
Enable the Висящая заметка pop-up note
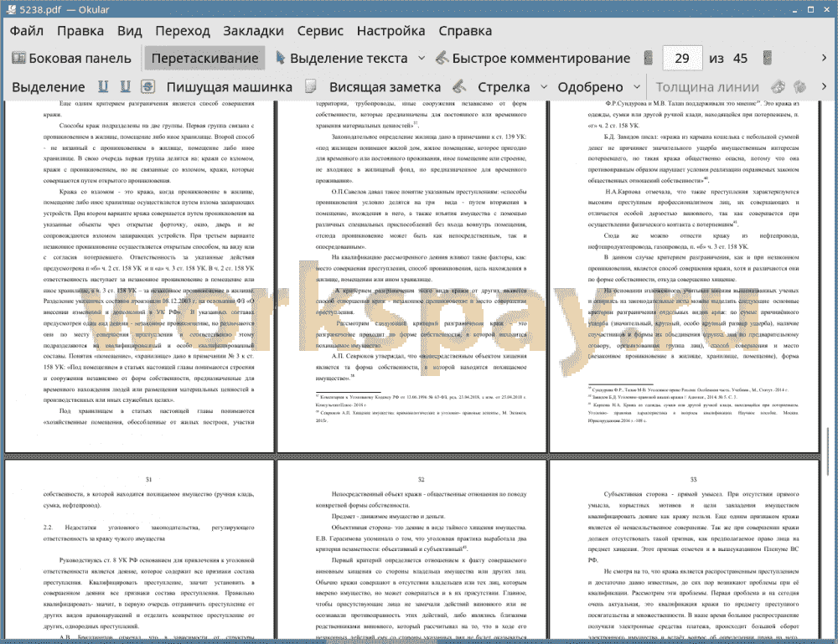385,87
